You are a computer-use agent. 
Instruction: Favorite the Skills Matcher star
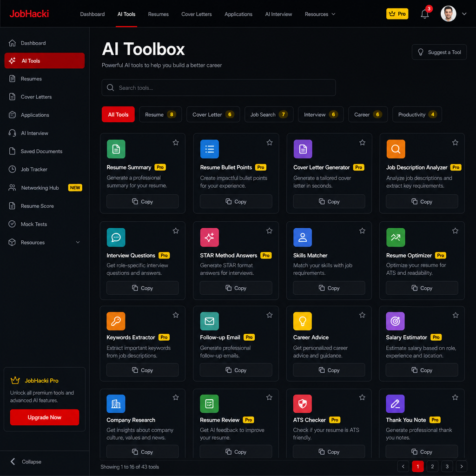point(362,231)
